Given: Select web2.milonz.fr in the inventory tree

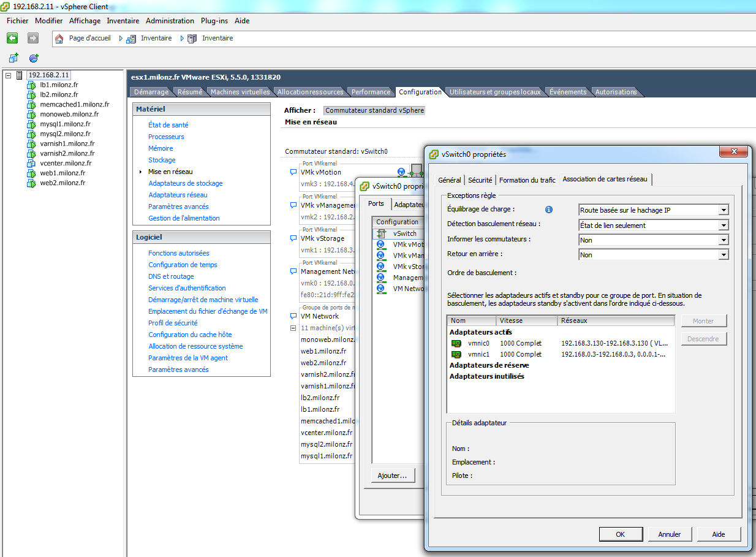Looking at the screenshot, I should pos(62,183).
